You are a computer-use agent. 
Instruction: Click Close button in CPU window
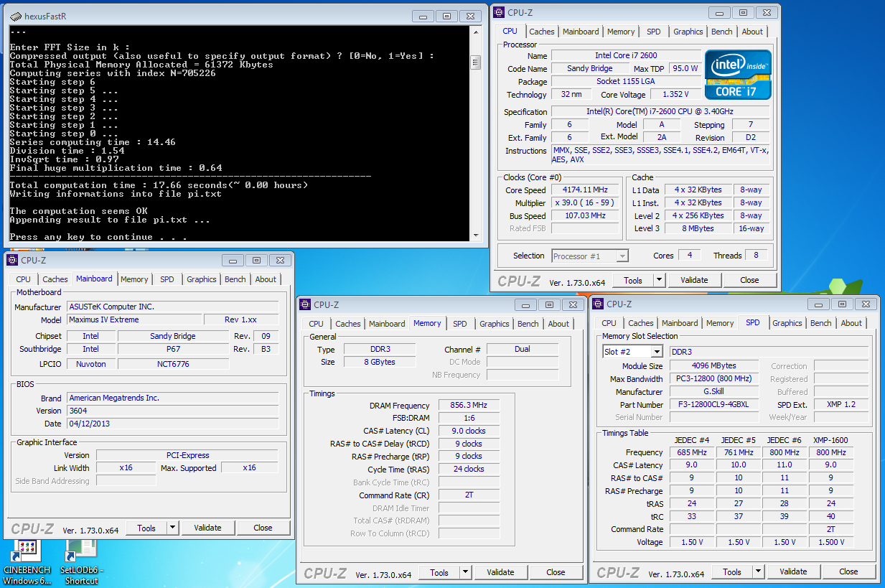point(749,280)
